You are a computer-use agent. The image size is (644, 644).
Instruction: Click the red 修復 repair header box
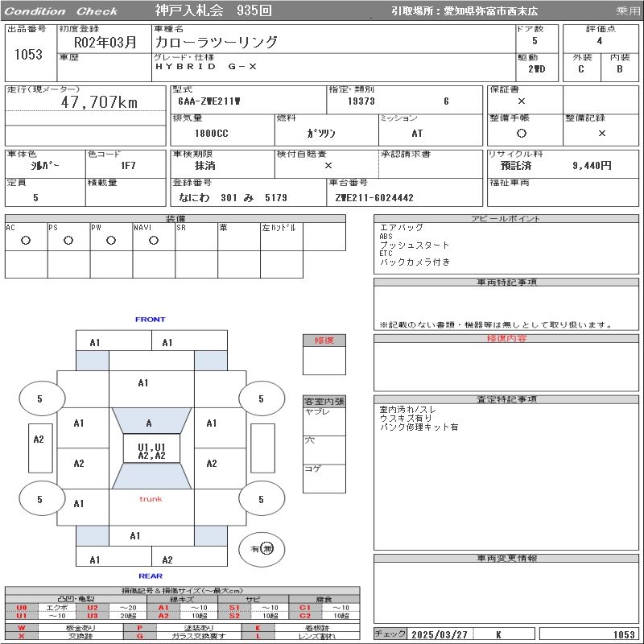pos(324,341)
